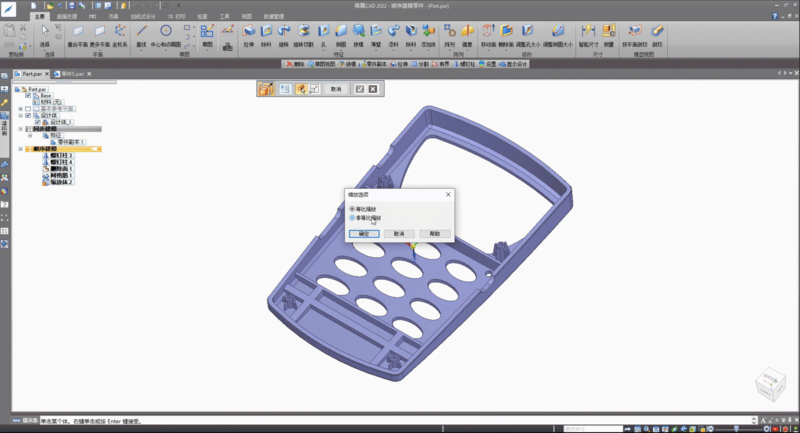800x433 pixels.
Task: Open the 工具 ribbon tab
Action: point(224,17)
